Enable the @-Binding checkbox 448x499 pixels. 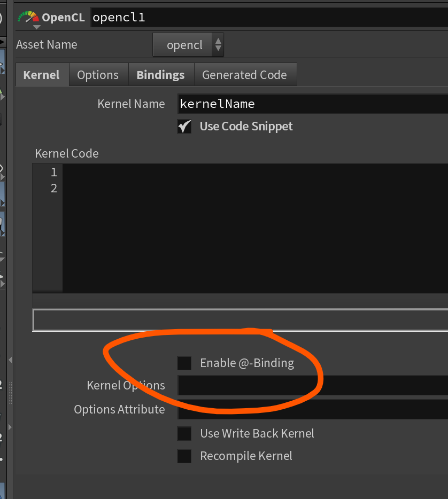(184, 363)
